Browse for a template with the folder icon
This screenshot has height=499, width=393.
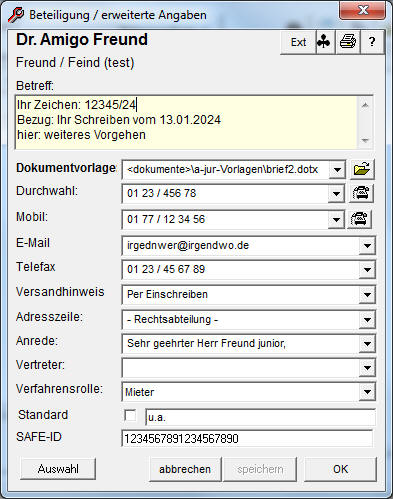362,169
